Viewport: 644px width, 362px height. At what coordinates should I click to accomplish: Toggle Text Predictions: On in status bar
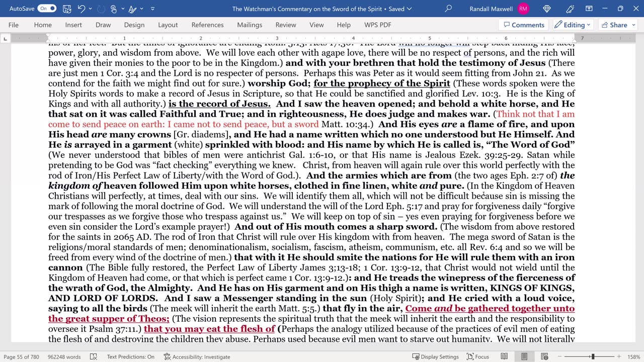point(130,356)
